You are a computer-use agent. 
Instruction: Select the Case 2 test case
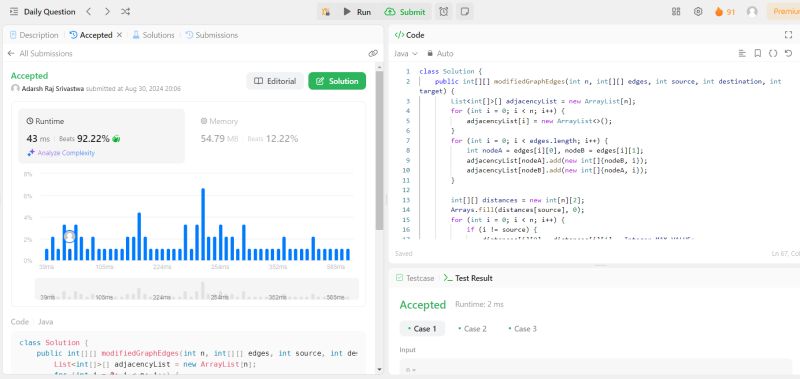472,329
